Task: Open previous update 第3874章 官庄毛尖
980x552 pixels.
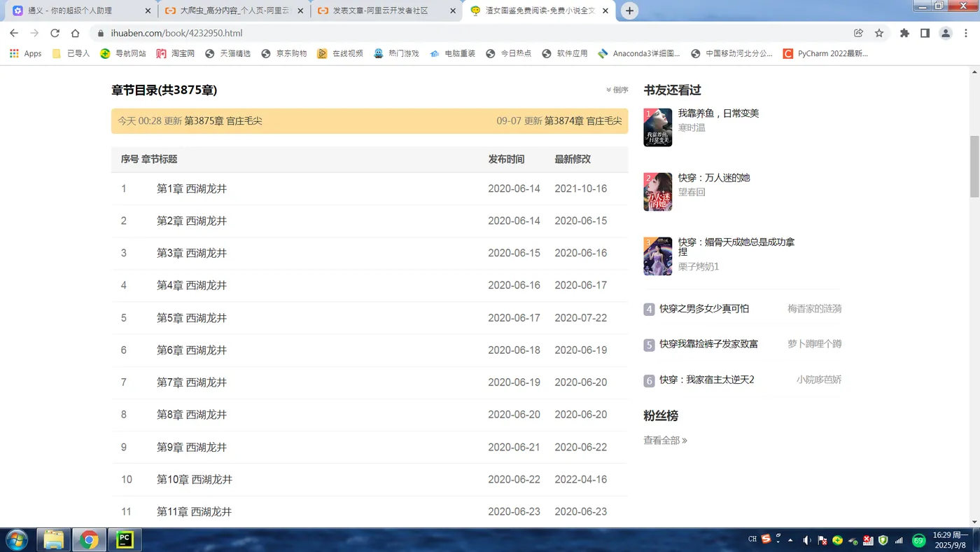Action: pos(583,120)
